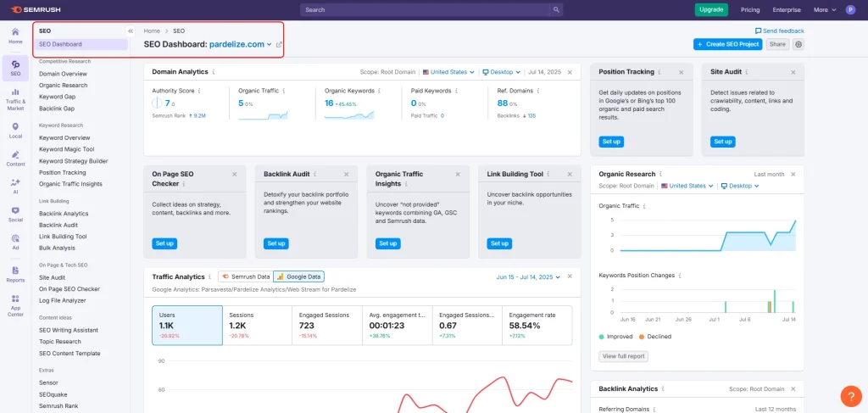Select the Users metric tile
The width and height of the screenshot is (868, 413).
[x=187, y=326]
